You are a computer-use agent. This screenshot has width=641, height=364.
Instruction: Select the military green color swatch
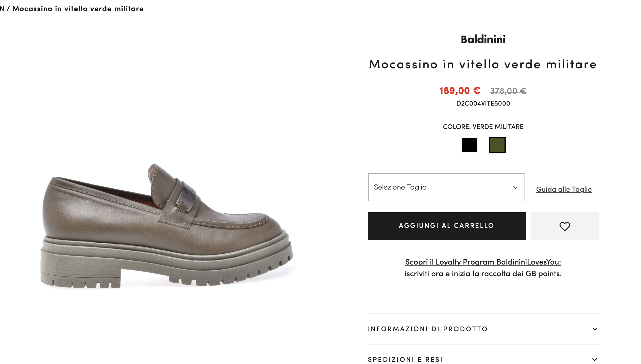497,145
